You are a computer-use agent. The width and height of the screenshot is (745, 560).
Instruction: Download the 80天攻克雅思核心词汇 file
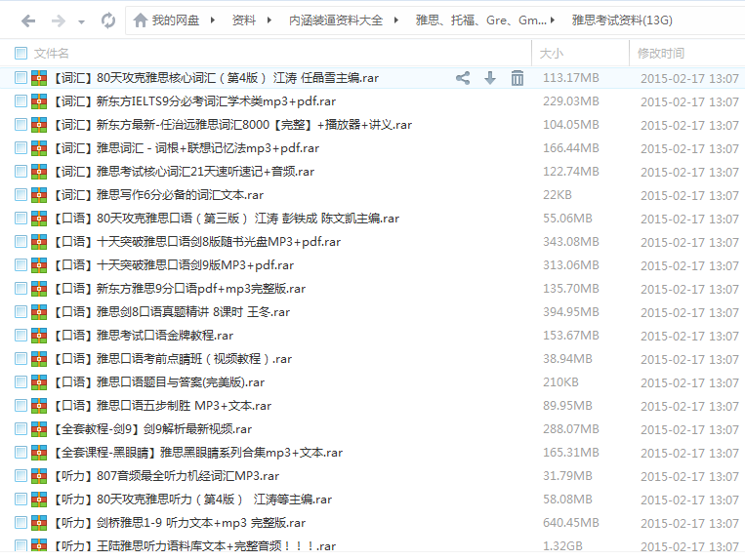(x=490, y=78)
